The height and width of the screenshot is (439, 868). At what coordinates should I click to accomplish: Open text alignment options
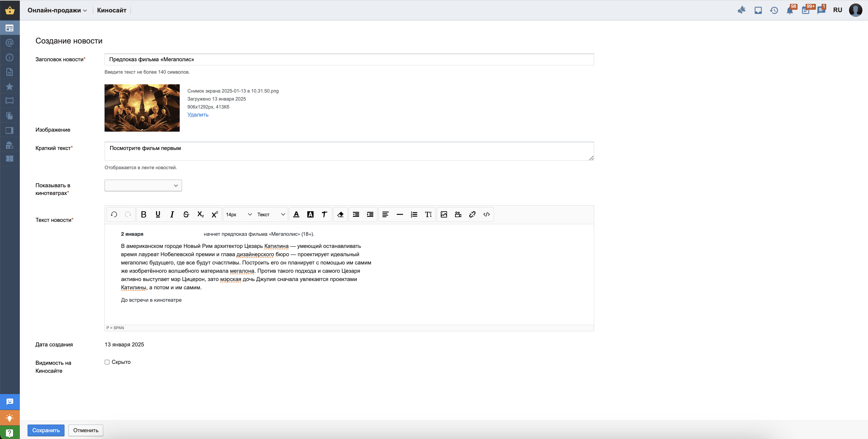(x=385, y=214)
